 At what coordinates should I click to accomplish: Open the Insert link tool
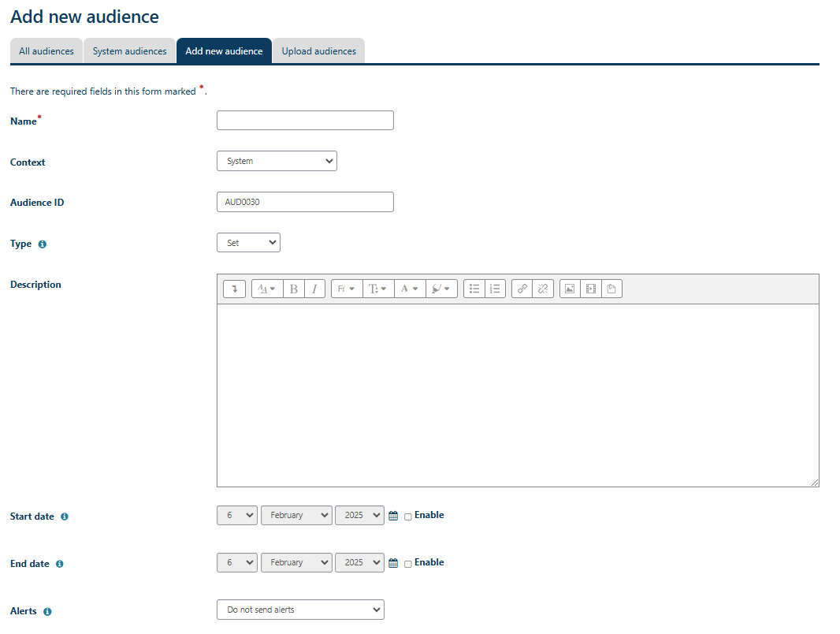[x=522, y=288]
